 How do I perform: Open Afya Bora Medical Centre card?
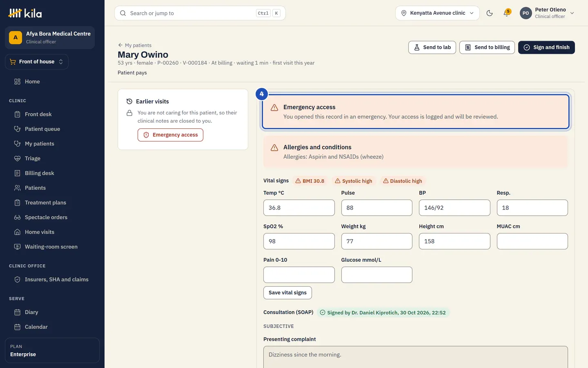[x=50, y=38]
